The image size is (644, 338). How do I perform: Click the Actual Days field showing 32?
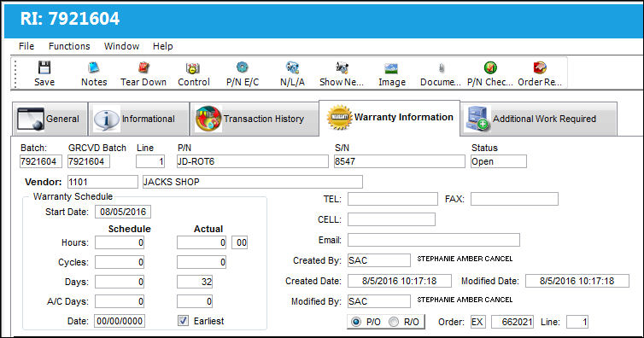point(195,282)
